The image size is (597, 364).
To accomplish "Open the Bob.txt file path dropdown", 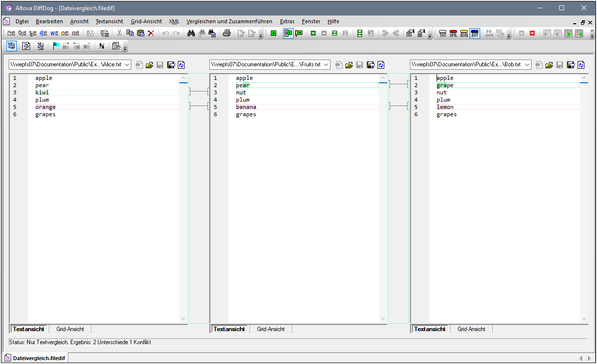I will [527, 64].
